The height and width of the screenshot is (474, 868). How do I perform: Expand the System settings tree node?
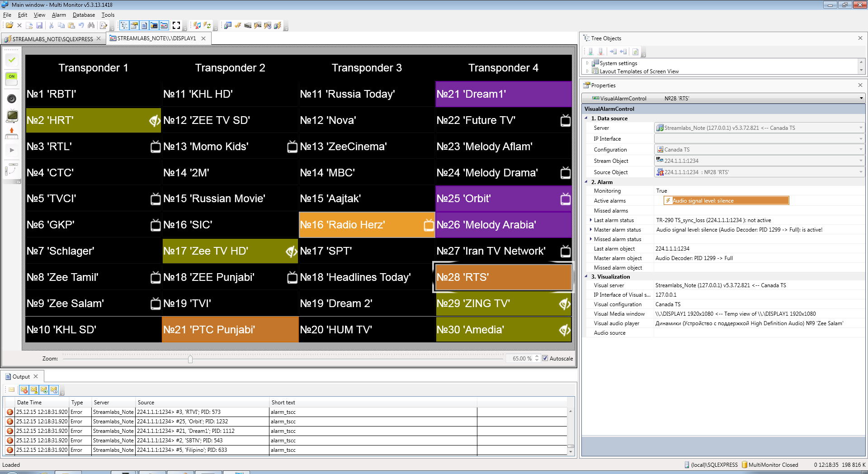pyautogui.click(x=587, y=63)
